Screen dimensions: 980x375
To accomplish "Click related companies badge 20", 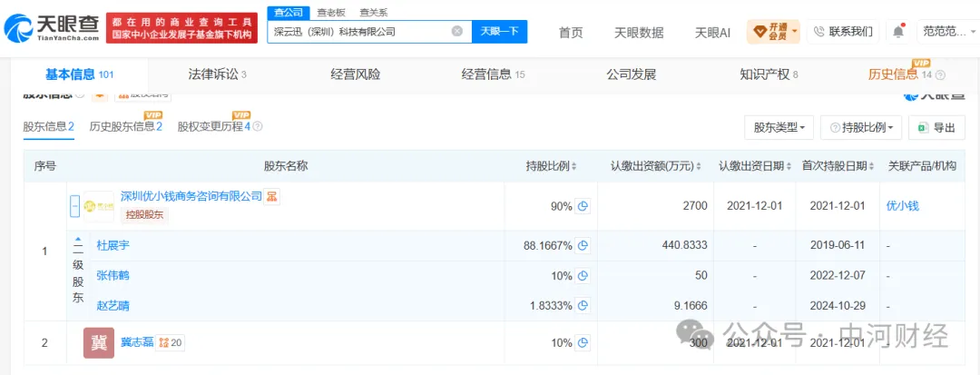I will (171, 342).
